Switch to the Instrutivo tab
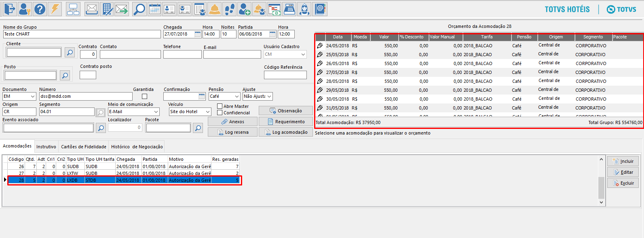The width and height of the screenshot is (644, 238). 46,147
